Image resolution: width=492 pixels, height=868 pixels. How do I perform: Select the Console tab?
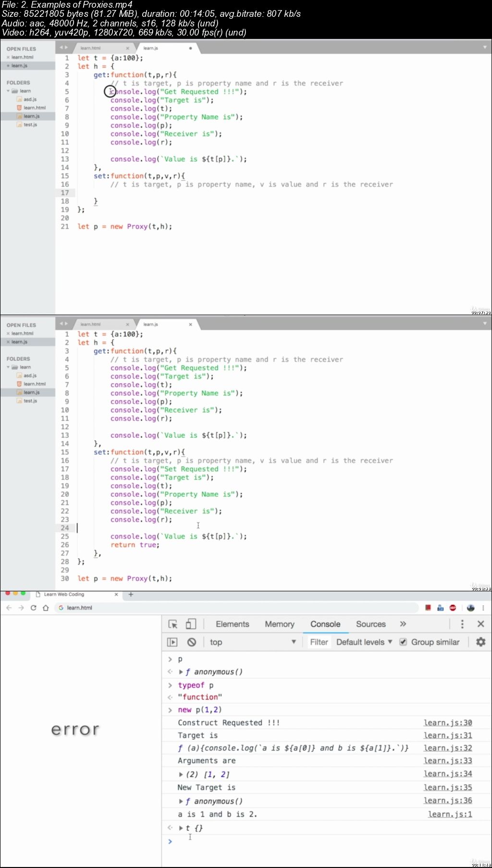(x=325, y=624)
